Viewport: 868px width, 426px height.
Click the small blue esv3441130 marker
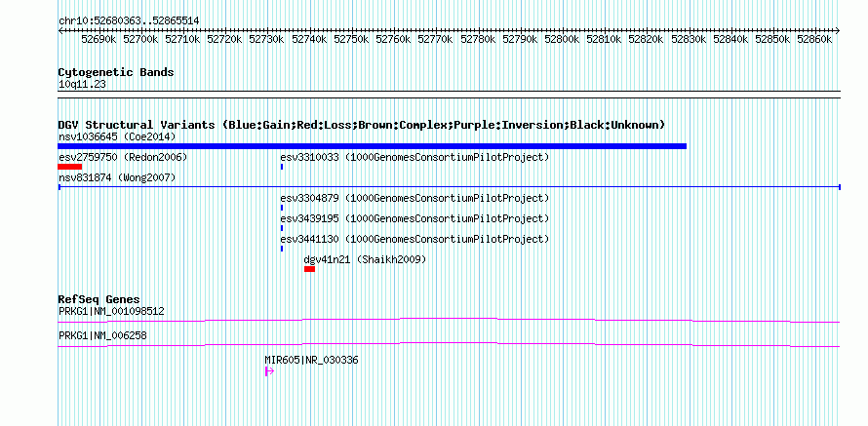[x=282, y=249]
